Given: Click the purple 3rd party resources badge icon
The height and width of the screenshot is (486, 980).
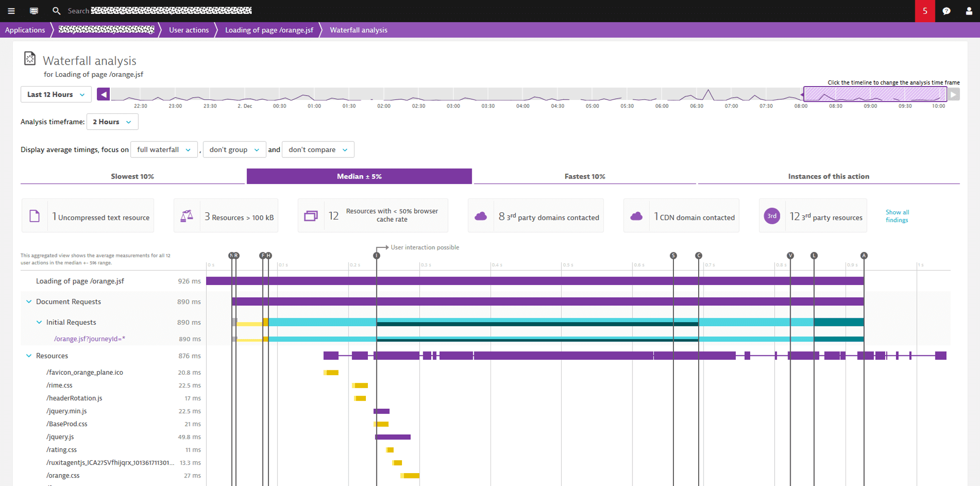Looking at the screenshot, I should (772, 216).
